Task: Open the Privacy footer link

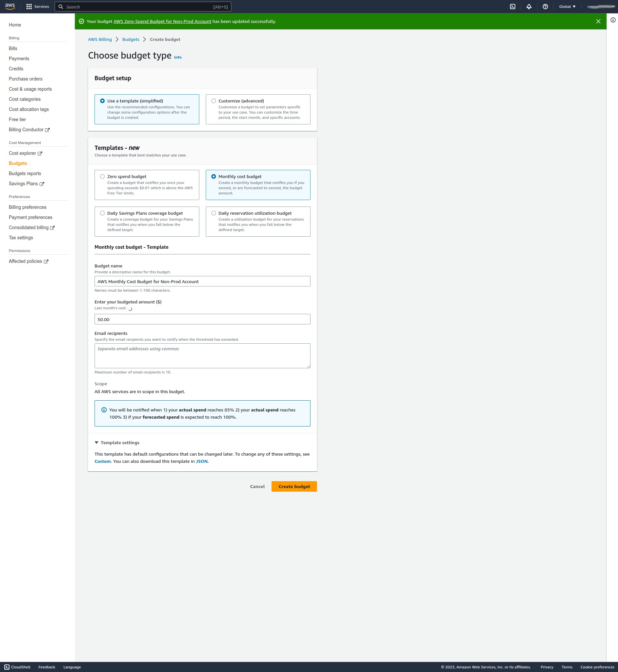Action: [x=547, y=667]
